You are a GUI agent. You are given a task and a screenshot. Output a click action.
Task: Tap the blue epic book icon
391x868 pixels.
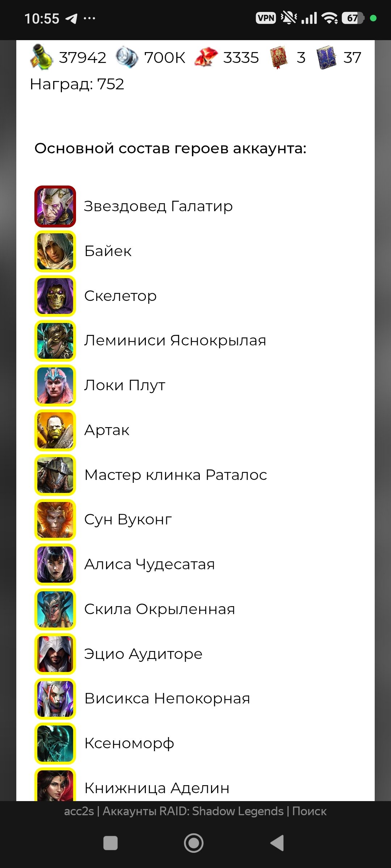pyautogui.click(x=326, y=57)
